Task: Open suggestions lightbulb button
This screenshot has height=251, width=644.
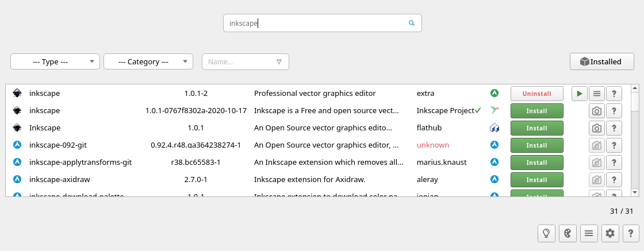Action: pos(546,233)
